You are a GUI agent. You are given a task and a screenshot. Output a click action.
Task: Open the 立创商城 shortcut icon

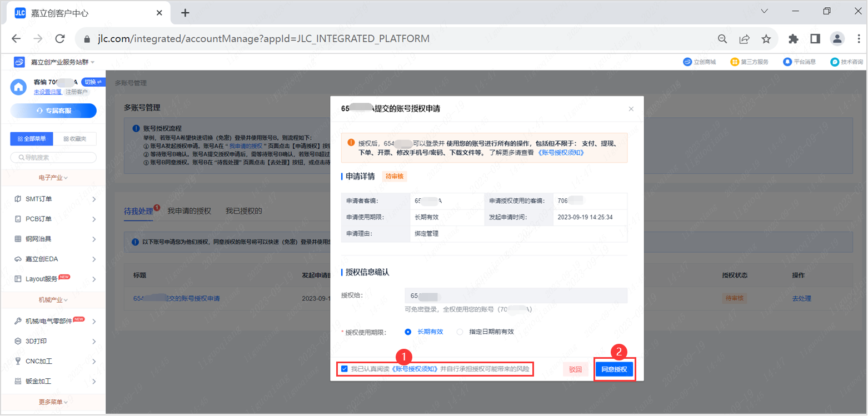coord(687,62)
